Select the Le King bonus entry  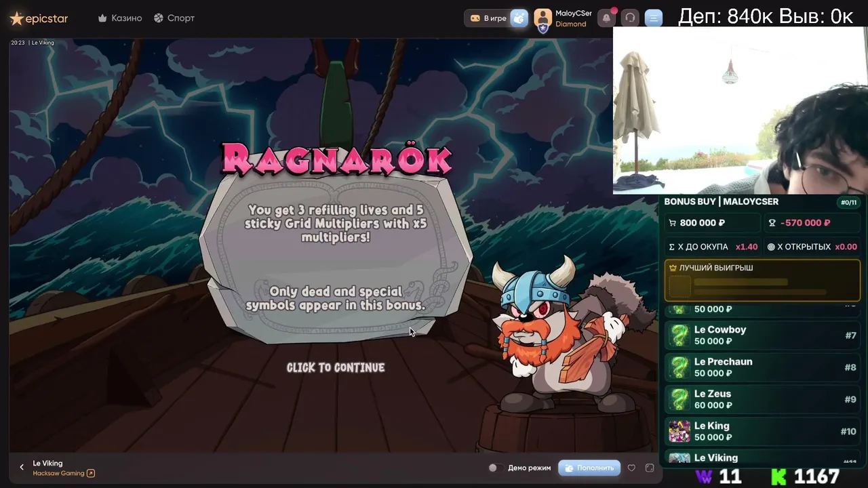click(x=762, y=431)
